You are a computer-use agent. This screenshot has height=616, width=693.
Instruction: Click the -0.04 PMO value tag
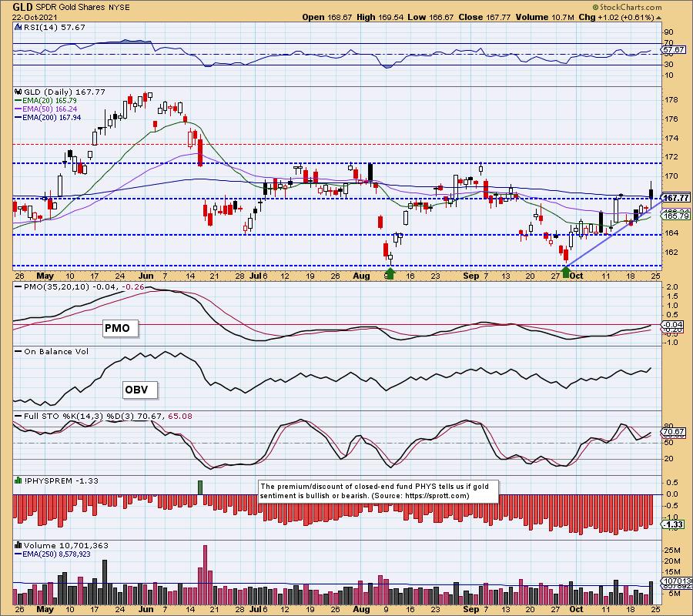pos(674,325)
